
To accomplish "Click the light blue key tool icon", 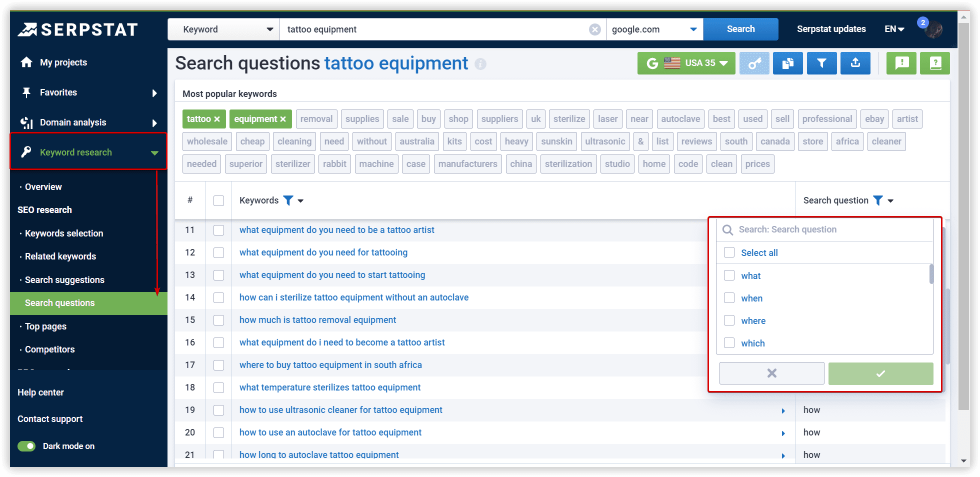I will 754,63.
